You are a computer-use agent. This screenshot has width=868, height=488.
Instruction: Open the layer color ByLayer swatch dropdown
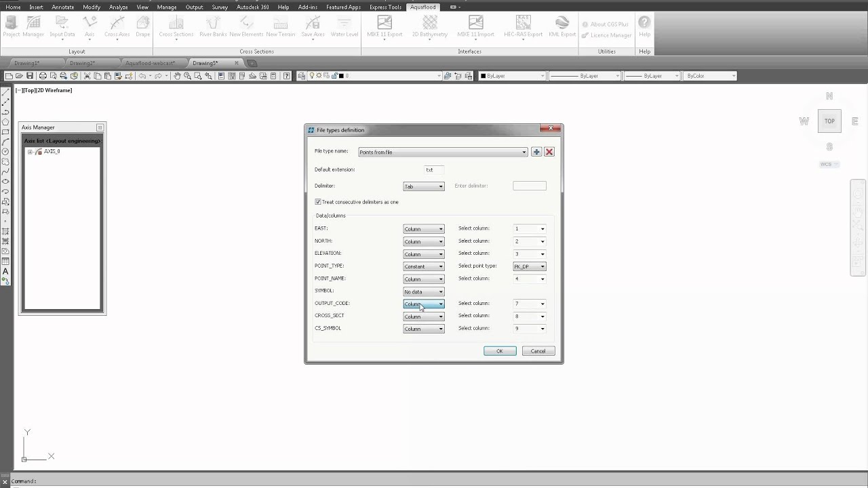tap(512, 76)
